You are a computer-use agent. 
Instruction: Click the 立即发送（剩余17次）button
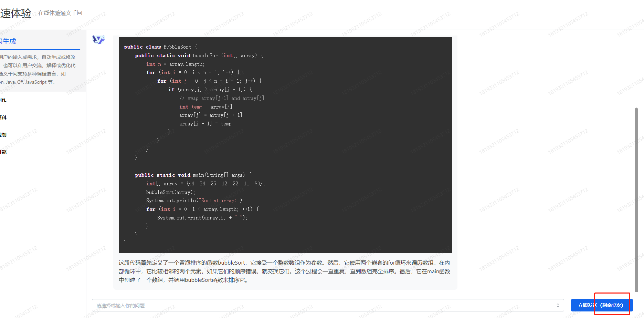(601, 305)
